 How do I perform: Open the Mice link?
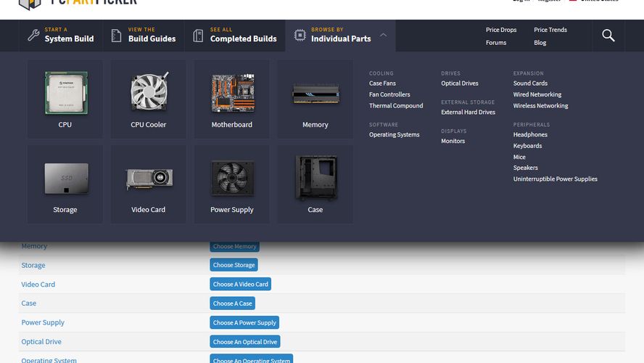519,157
